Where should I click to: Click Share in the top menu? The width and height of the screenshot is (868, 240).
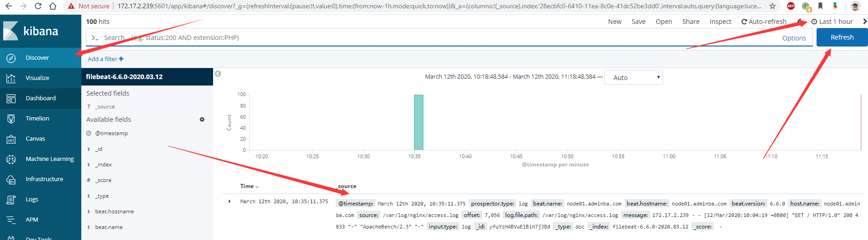coord(691,22)
